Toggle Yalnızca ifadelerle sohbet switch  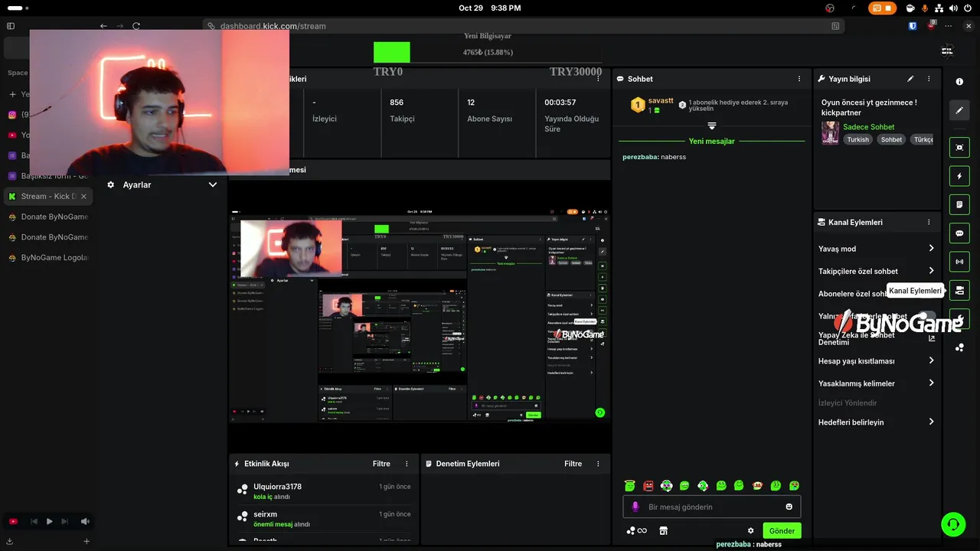click(926, 316)
